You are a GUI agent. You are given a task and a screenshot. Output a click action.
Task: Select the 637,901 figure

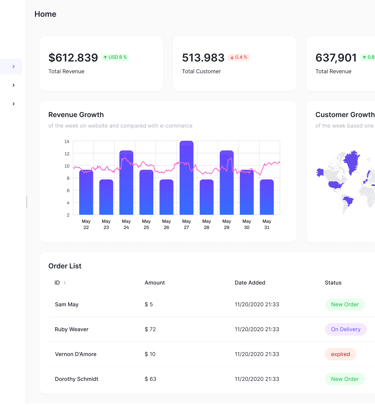point(336,57)
